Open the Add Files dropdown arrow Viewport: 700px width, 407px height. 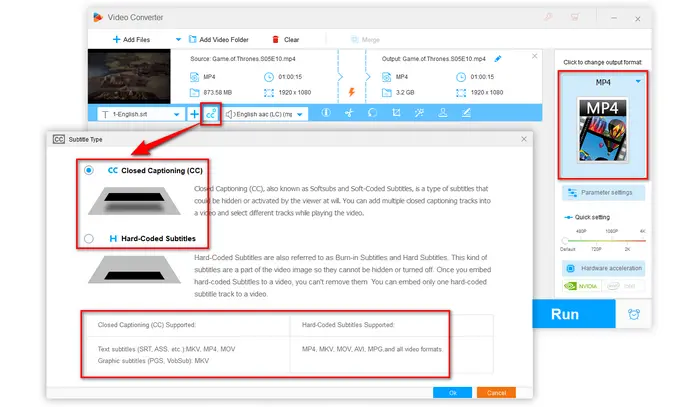(178, 39)
